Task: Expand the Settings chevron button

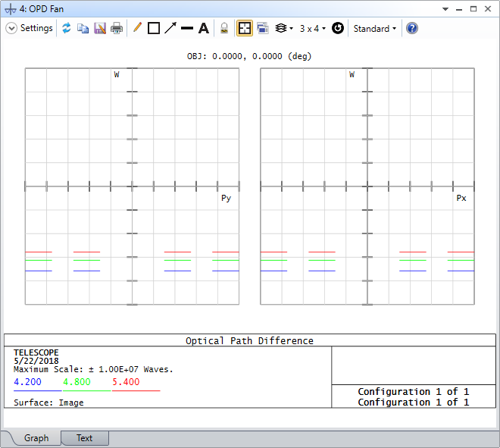Action: click(11, 28)
